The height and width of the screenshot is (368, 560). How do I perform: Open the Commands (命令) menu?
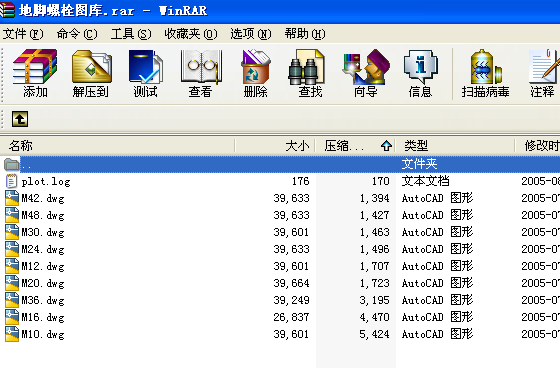77,34
